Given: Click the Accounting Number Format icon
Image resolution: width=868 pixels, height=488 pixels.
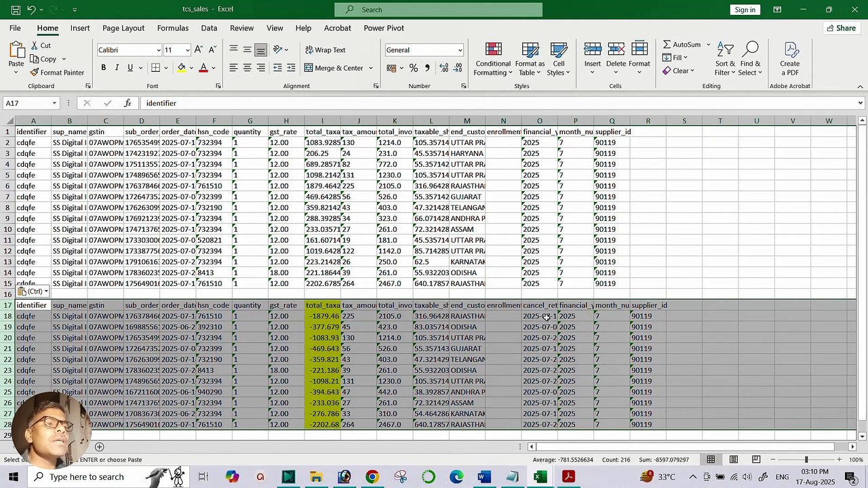Looking at the screenshot, I should coord(391,68).
